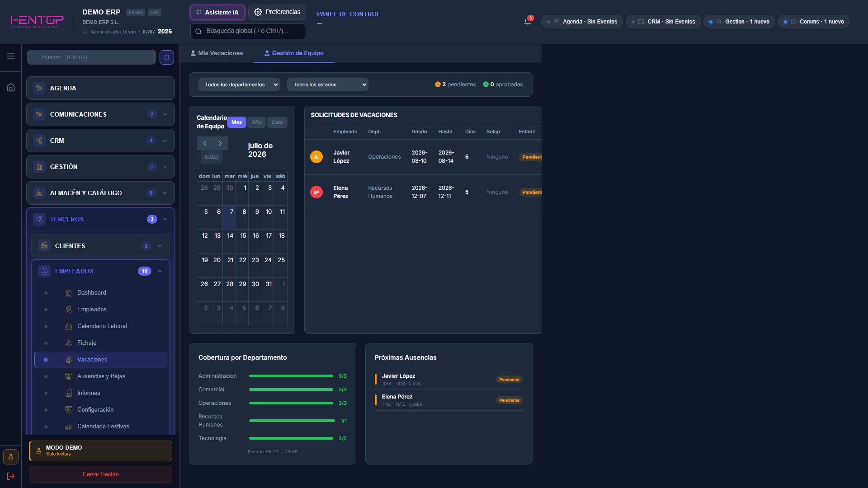Expand the COMUNICACIONES section chevron
868x488 pixels.
(x=165, y=114)
